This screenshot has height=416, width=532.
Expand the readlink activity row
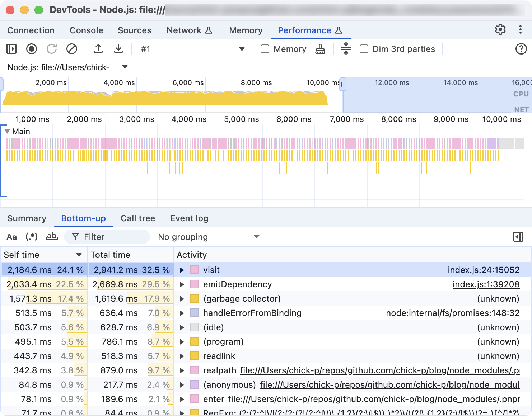click(182, 356)
